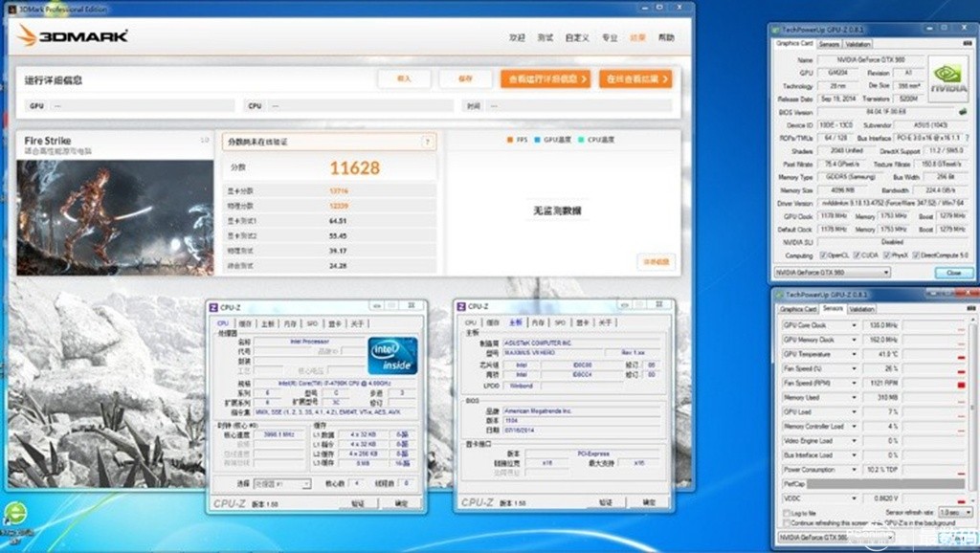Click the Fire Strike preview thumbnail
Screen dimensions: 980x553
click(x=115, y=217)
